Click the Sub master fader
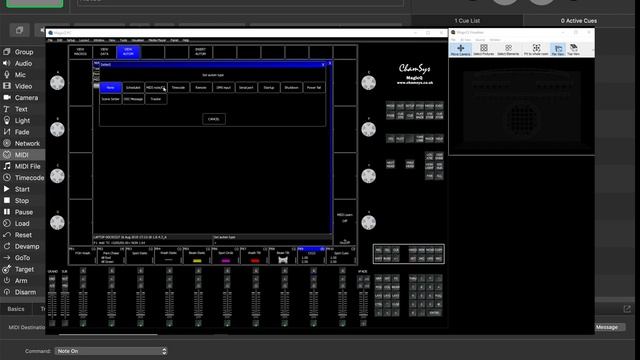 [64, 304]
